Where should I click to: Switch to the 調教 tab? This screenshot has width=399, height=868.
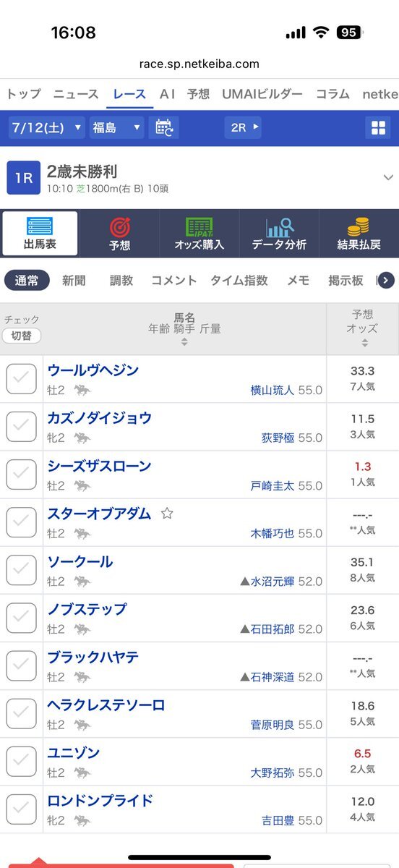coord(121,280)
